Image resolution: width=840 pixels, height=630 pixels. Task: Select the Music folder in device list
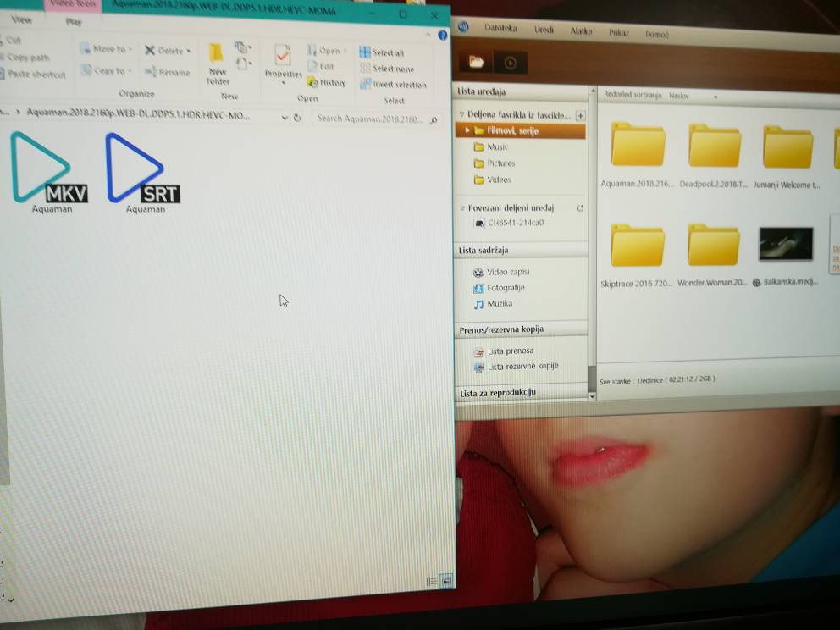(497, 147)
